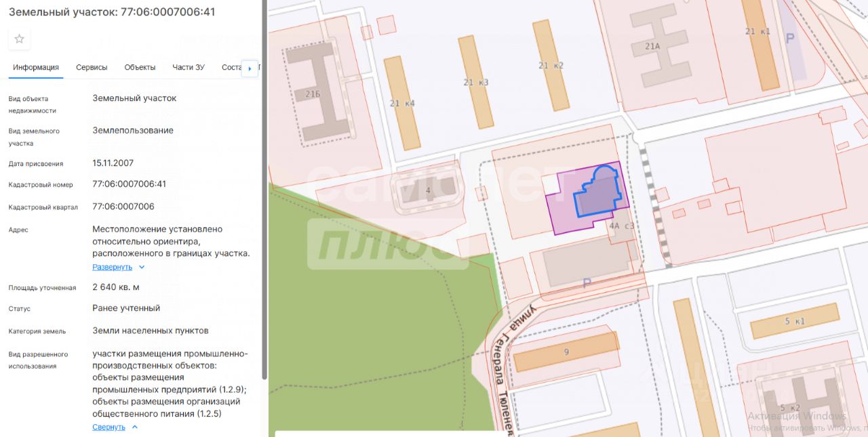Viewport: 868px width, 437px height.
Task: Click the chevron next to Развернуть
Action: [x=142, y=268]
